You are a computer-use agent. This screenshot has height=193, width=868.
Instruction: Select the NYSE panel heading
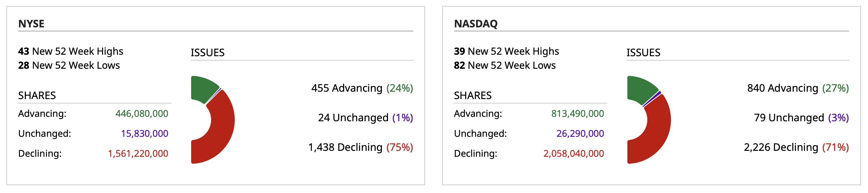click(31, 24)
